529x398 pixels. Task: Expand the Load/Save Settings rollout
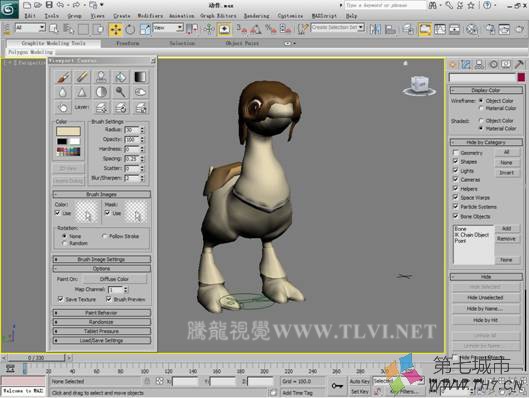(x=101, y=340)
